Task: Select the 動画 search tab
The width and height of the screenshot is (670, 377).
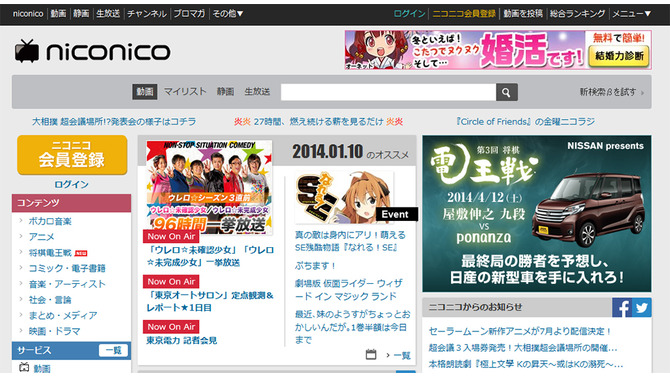Action: (x=145, y=92)
